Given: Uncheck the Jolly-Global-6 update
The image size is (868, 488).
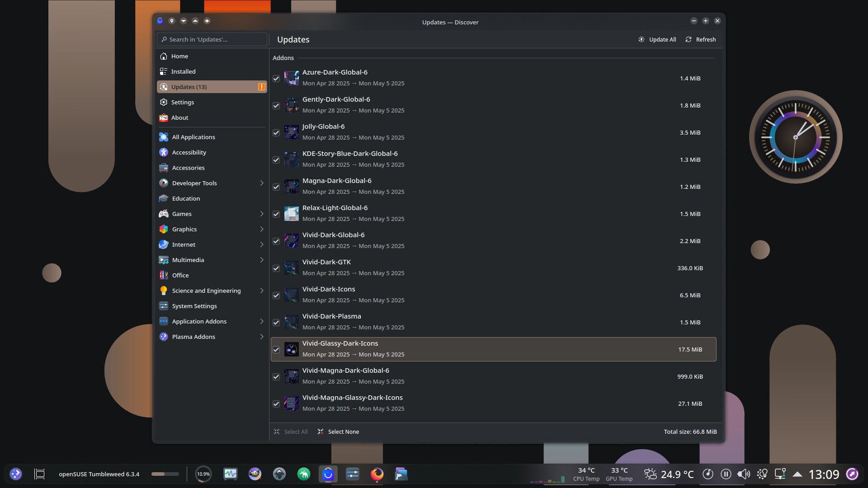Looking at the screenshot, I should (276, 133).
